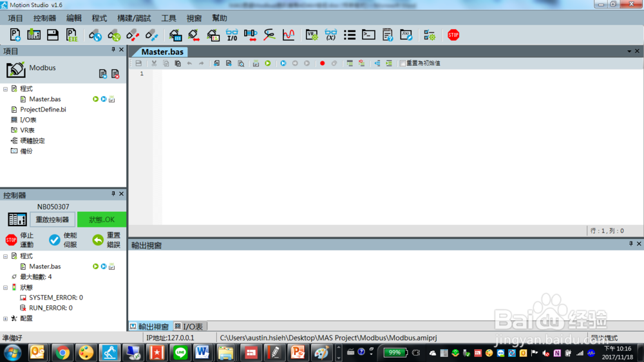The height and width of the screenshot is (362, 644).
Task: Click the save icon in editor toolbar
Action: tap(138, 63)
